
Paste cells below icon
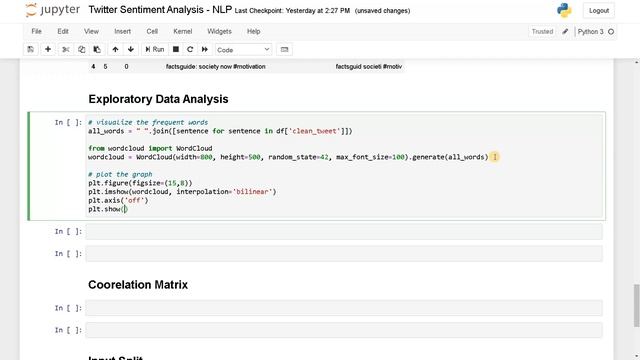(x=97, y=49)
